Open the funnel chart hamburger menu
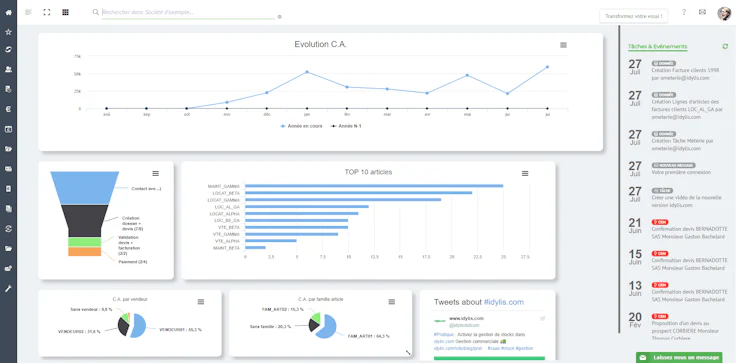Screen dimensions: 736x363 tap(155, 173)
